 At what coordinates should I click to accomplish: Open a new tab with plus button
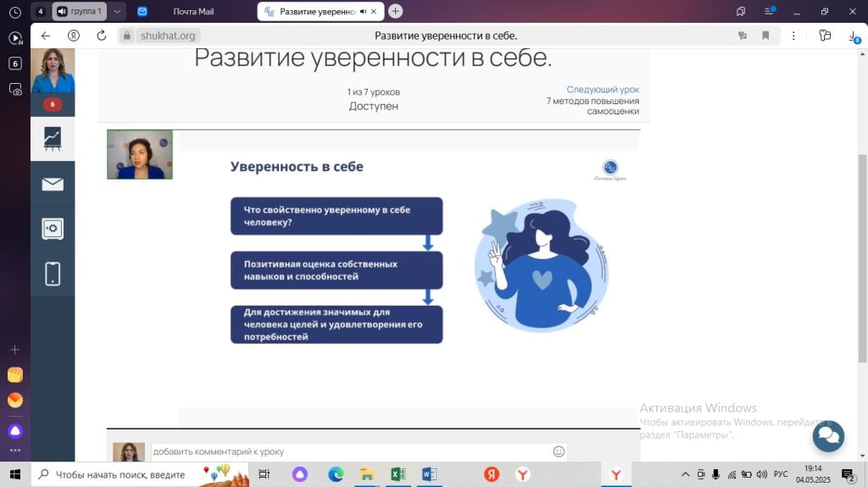(x=395, y=11)
